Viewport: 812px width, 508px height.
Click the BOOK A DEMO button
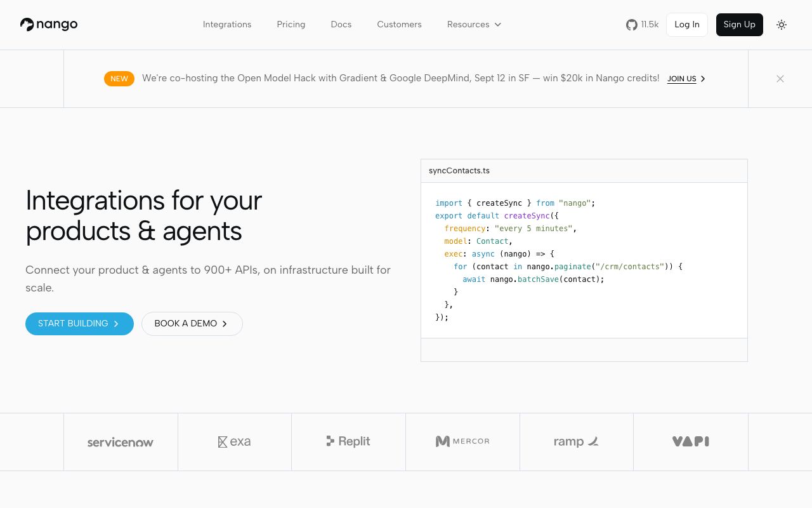tap(192, 324)
